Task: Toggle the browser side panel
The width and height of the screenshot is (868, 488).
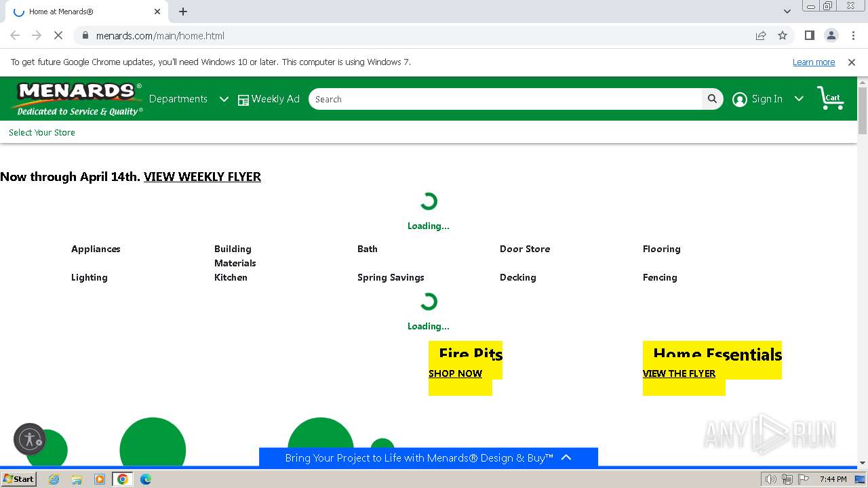Action: pyautogui.click(x=809, y=35)
